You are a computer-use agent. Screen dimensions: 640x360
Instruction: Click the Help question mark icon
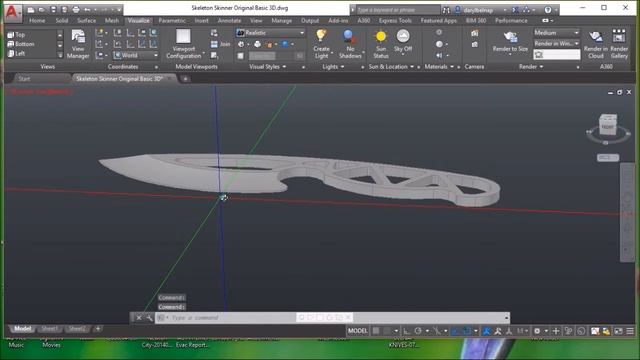[x=548, y=9]
